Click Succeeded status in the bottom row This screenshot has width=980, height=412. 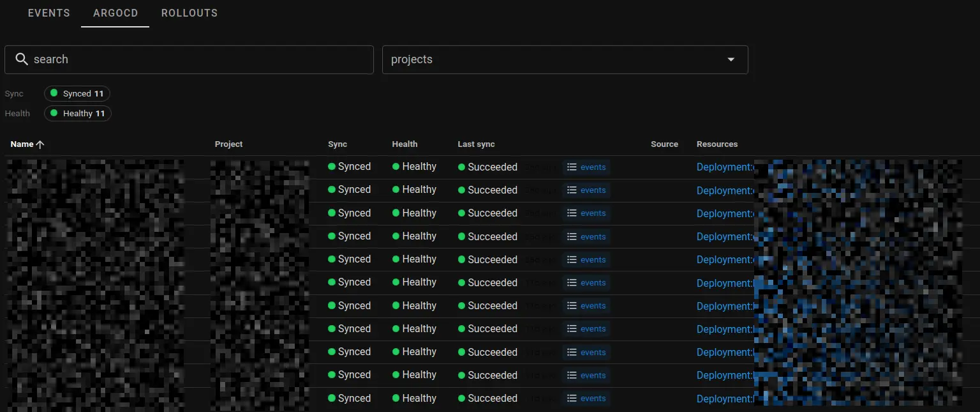[x=487, y=399]
